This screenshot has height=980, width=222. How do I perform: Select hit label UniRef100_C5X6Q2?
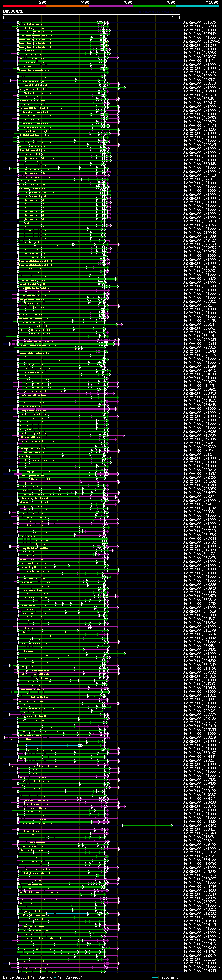(199, 481)
